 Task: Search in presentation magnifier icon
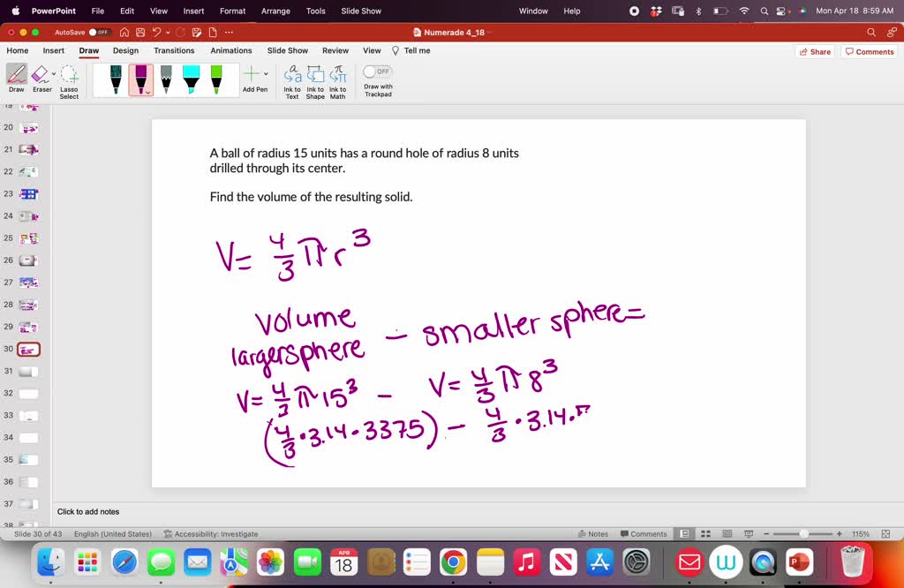point(871,33)
